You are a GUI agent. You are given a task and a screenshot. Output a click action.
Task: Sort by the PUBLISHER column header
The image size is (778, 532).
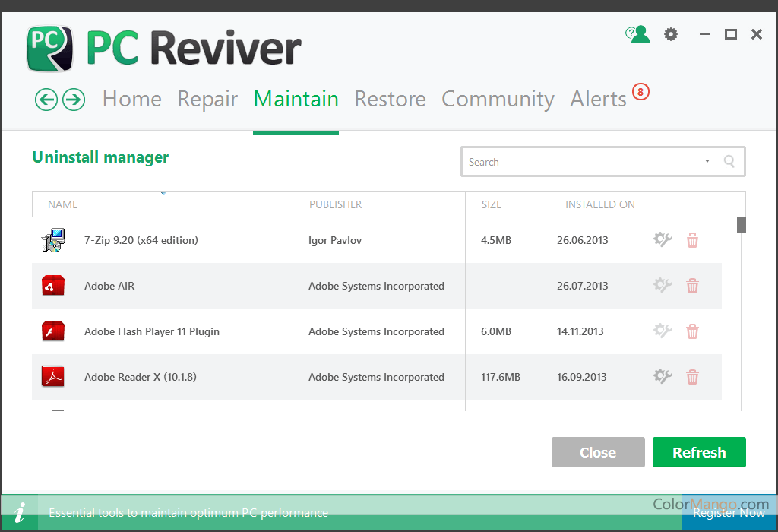pos(379,204)
